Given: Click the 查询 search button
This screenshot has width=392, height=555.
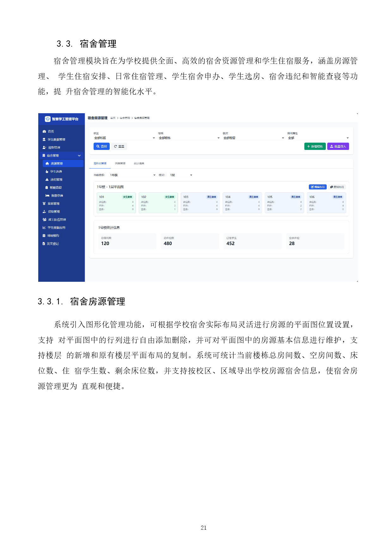Looking at the screenshot, I should 101,146.
